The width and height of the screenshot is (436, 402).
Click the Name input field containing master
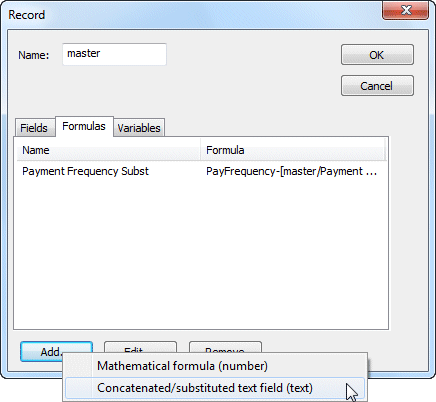coord(114,54)
